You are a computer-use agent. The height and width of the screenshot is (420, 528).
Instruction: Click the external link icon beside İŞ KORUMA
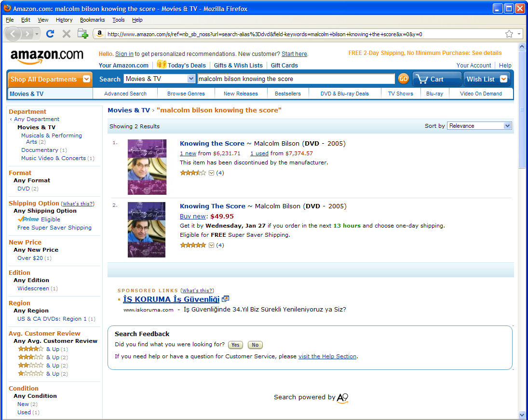[225, 299]
